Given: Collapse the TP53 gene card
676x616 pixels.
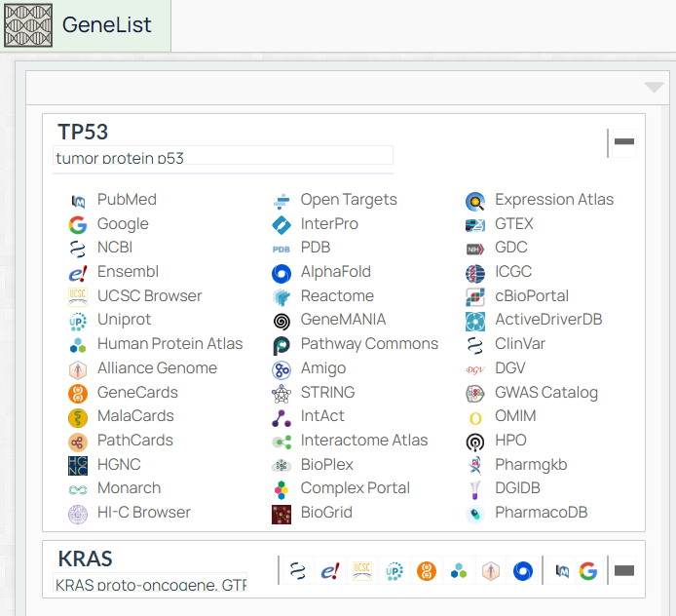Looking at the screenshot, I should click(624, 141).
